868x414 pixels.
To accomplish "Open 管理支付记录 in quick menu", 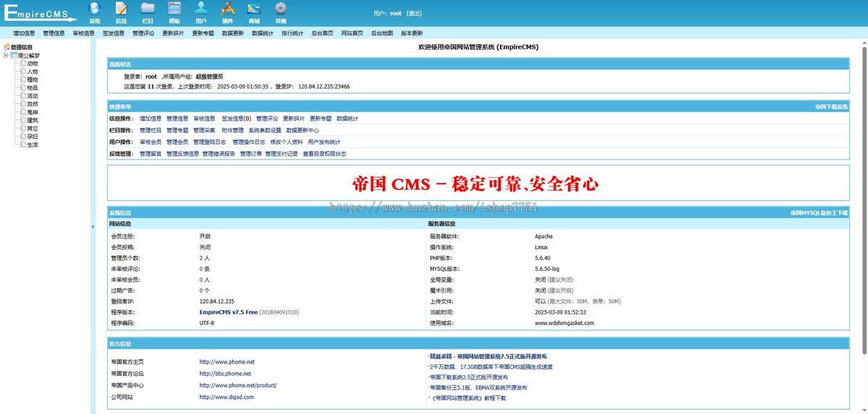I will tap(281, 154).
